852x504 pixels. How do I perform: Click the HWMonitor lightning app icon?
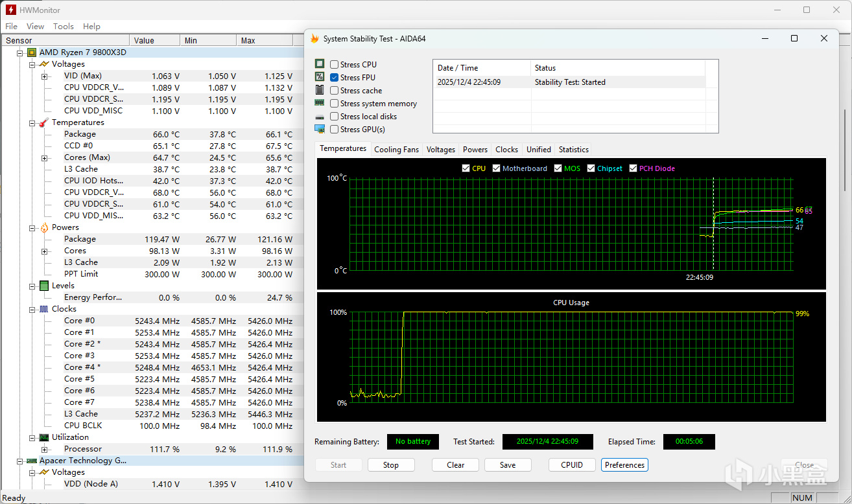(11, 10)
